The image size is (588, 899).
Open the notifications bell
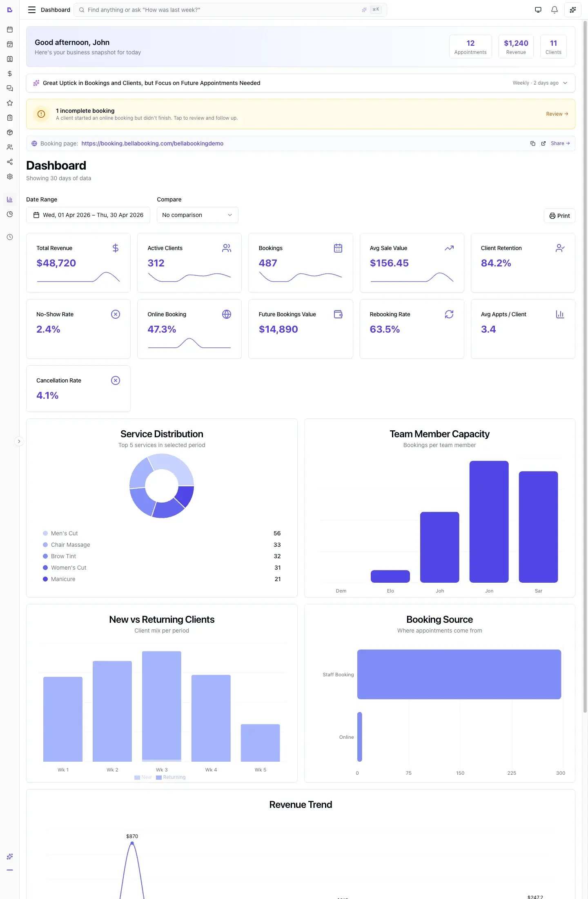555,10
